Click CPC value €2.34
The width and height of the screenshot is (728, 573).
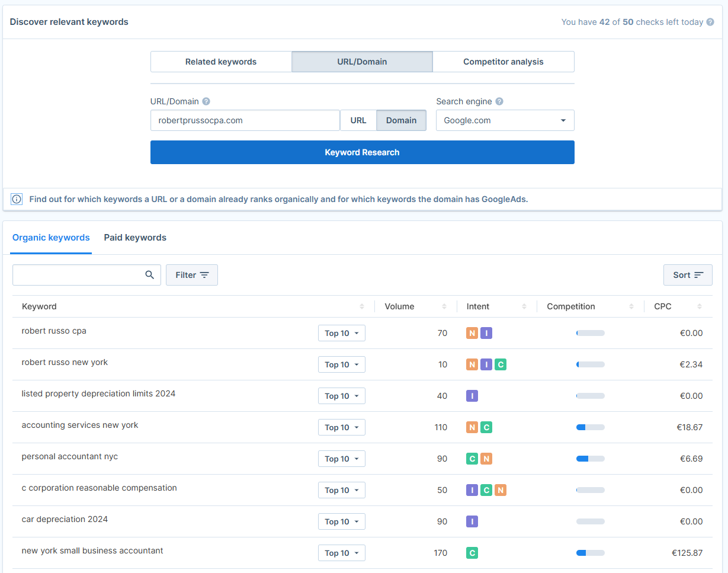(x=692, y=364)
